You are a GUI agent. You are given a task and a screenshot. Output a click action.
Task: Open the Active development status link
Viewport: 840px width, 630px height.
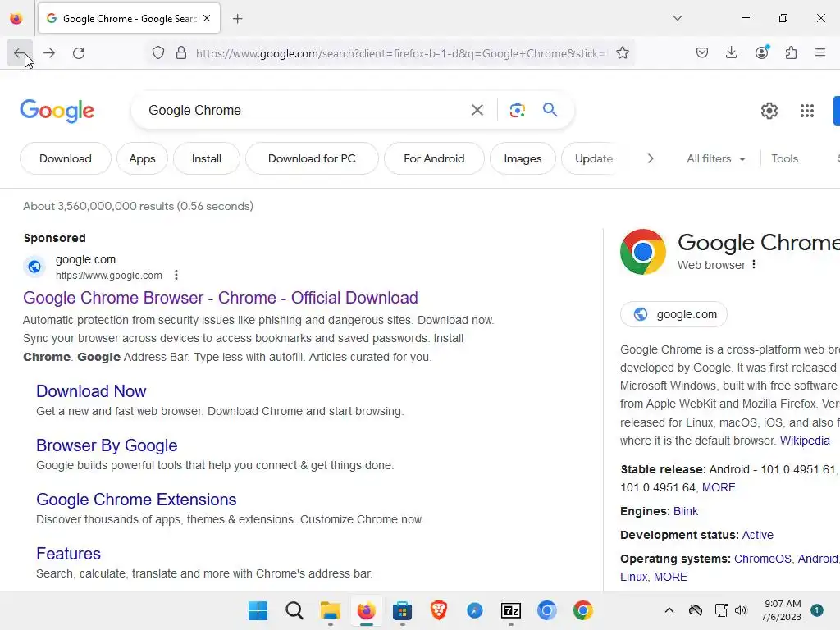tap(757, 535)
